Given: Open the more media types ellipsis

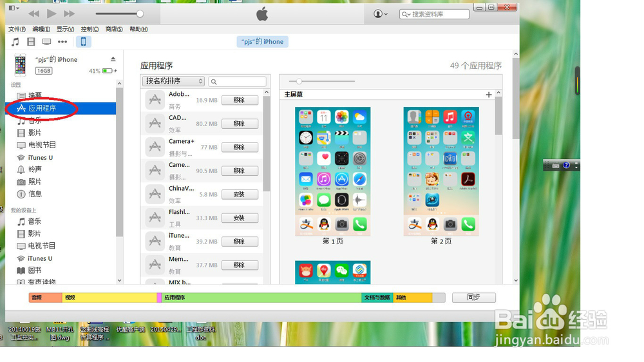Looking at the screenshot, I should pos(62,41).
